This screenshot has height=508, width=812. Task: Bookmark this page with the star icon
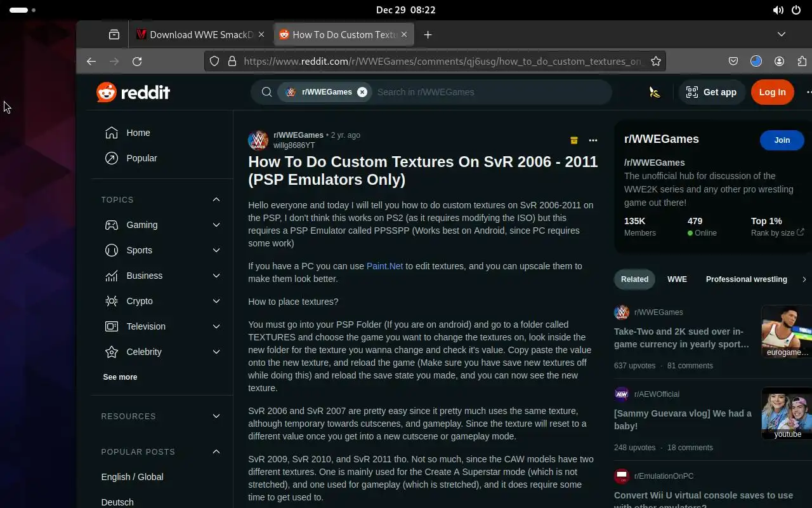click(x=656, y=62)
